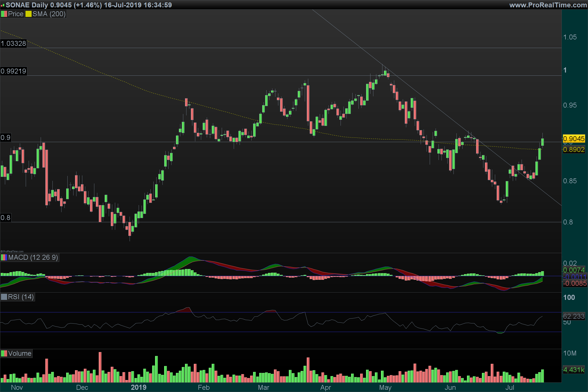The width and height of the screenshot is (588, 392).
Task: Click the 4,431k volume value label
Action: point(574,370)
